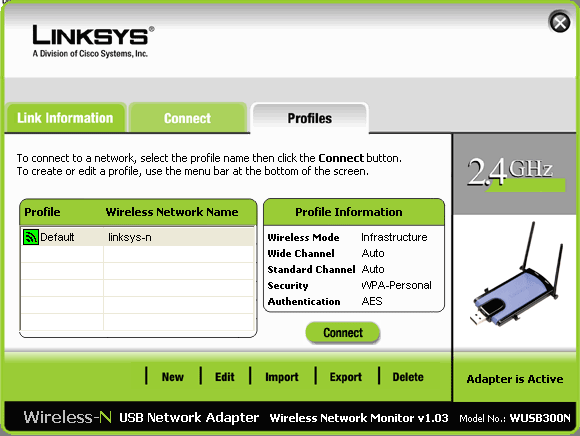
Task: Click Import in the bottom menu bar
Action: coord(281,377)
